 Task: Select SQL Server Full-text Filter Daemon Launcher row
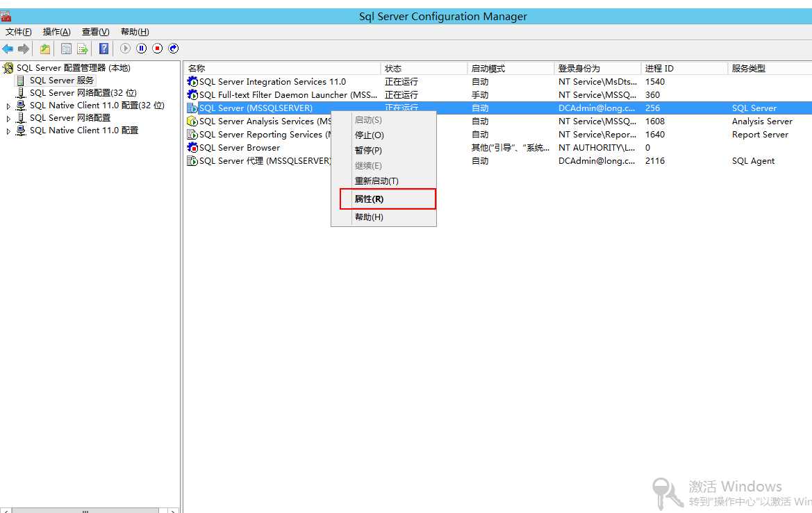288,94
